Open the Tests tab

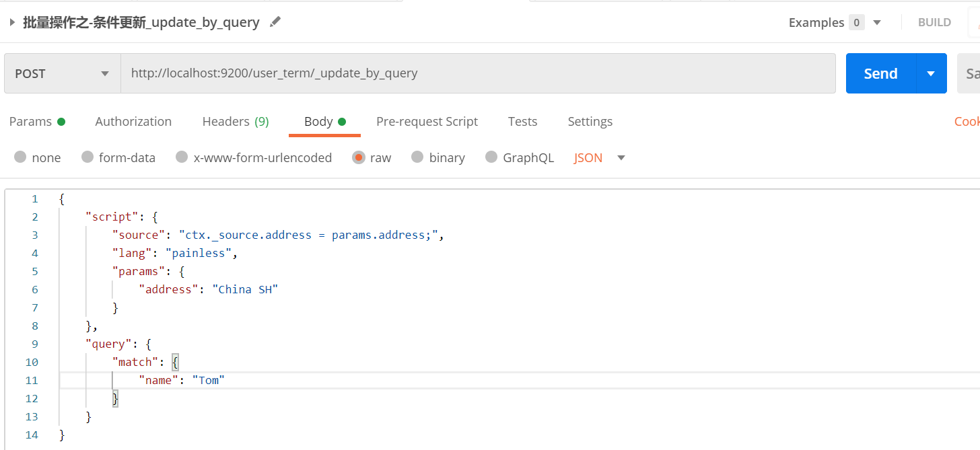(522, 122)
